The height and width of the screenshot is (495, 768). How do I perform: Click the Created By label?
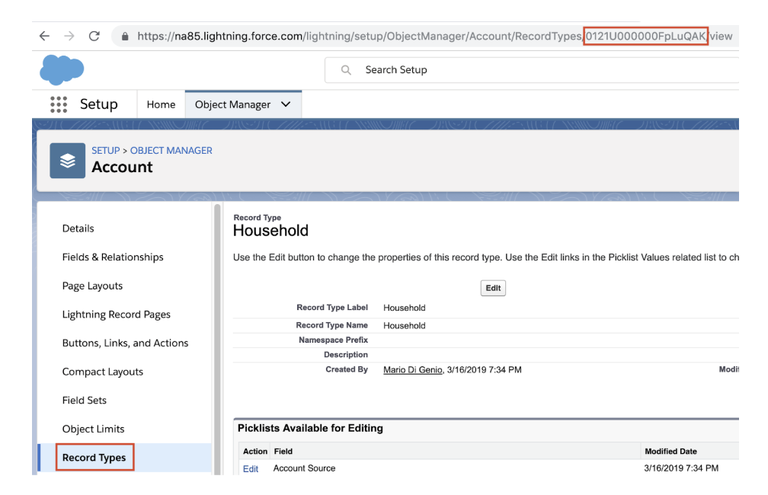pyautogui.click(x=346, y=369)
